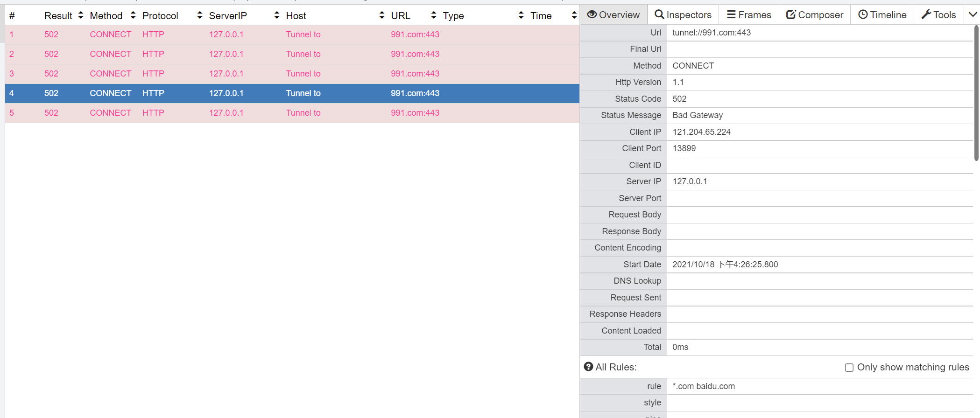This screenshot has width=980, height=418.
Task: Sort by Protocol column arrows
Action: tap(200, 15)
